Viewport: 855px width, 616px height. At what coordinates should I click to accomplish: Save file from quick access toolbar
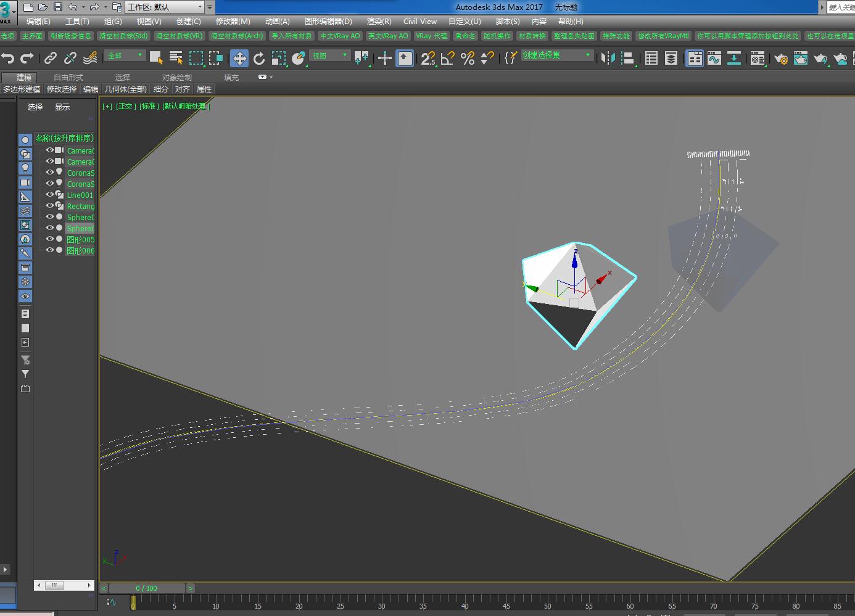coord(58,7)
